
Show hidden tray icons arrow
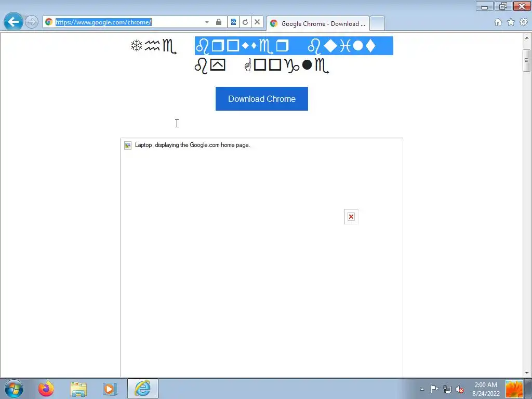[422, 389]
